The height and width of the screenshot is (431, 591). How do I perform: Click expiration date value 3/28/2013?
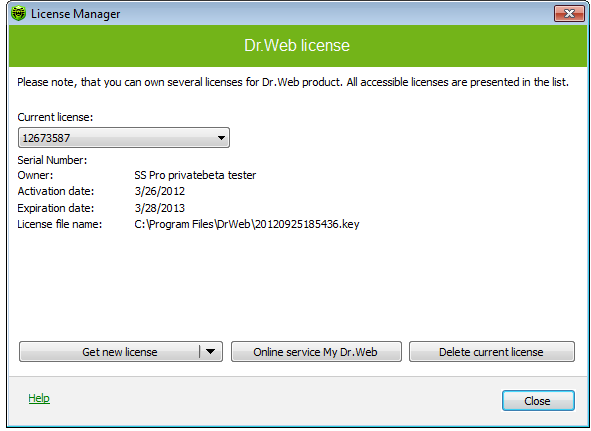click(160, 208)
